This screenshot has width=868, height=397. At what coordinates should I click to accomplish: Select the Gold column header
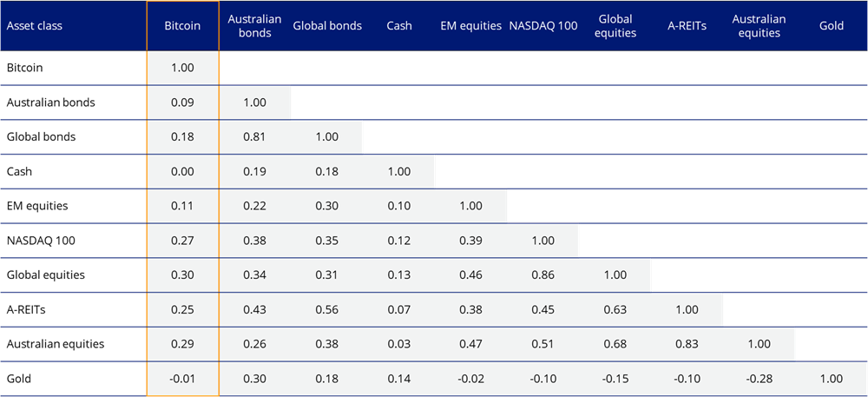(832, 26)
